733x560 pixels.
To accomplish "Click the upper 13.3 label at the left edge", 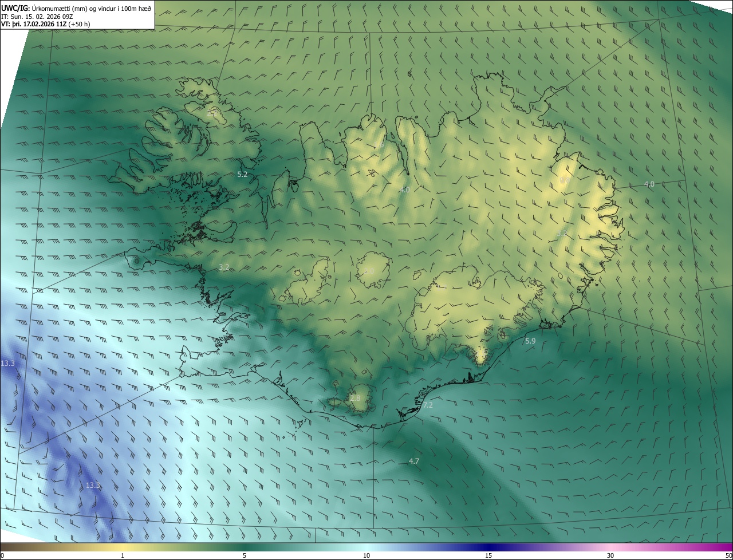I will click(x=7, y=364).
